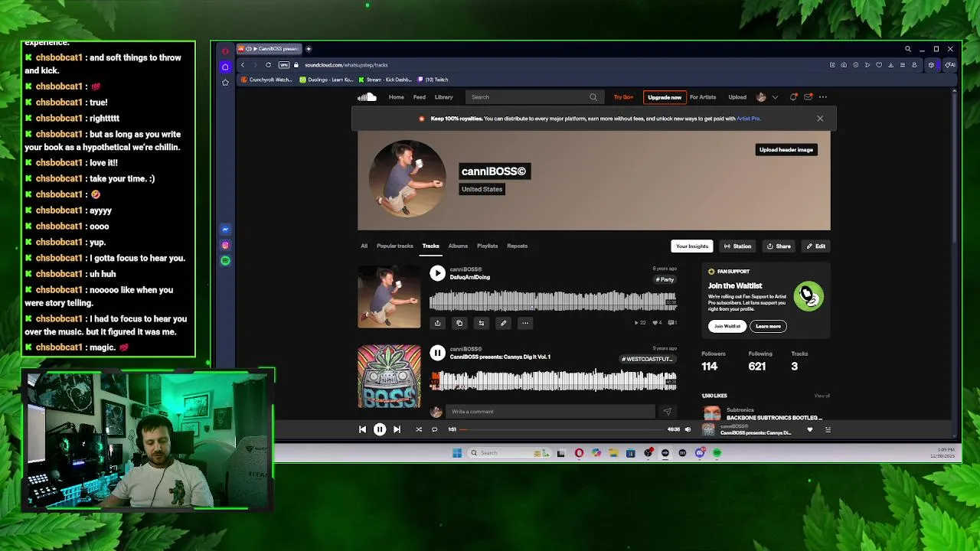This screenshot has width=980, height=551.
Task: Switch to the Albums tab
Action: pyautogui.click(x=458, y=246)
